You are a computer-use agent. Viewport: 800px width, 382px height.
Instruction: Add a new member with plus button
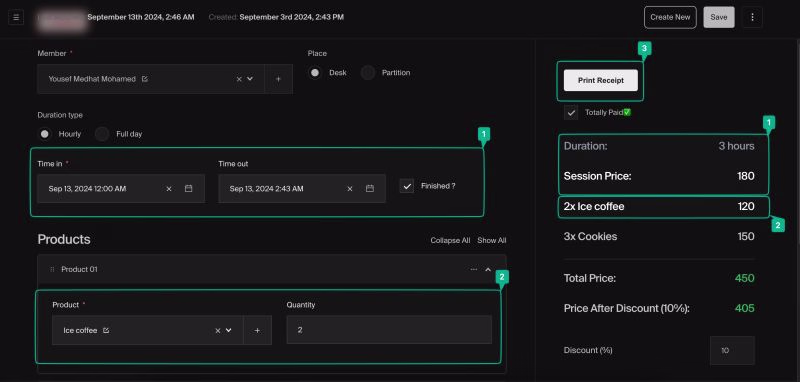pos(278,79)
